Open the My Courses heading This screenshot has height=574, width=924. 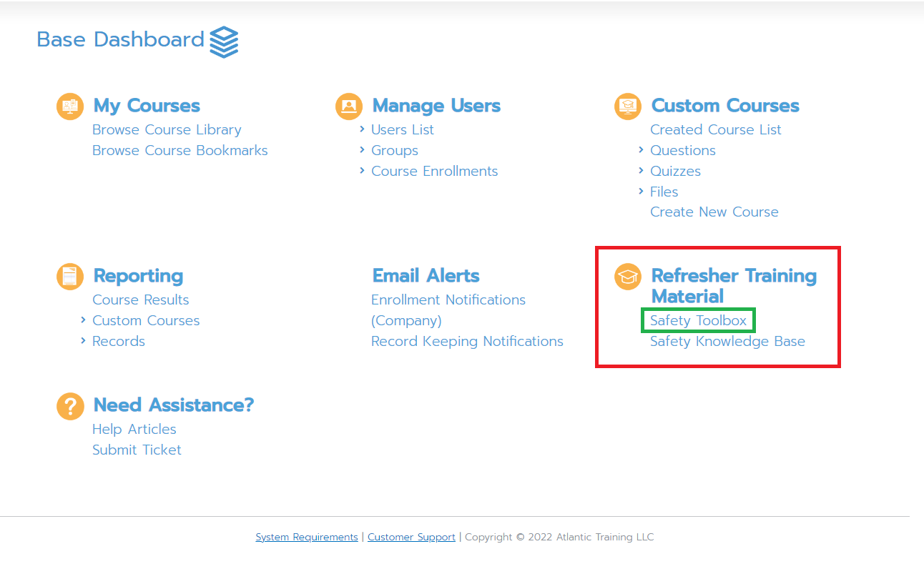(147, 106)
